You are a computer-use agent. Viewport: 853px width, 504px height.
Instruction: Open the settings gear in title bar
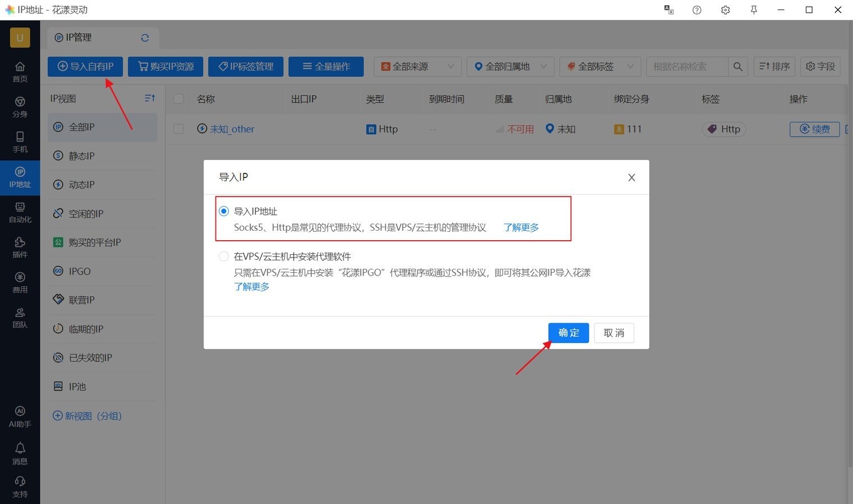point(725,10)
